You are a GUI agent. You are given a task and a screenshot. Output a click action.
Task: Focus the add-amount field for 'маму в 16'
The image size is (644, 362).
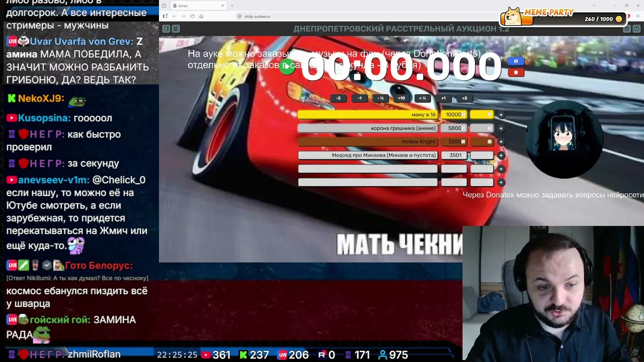[482, 115]
